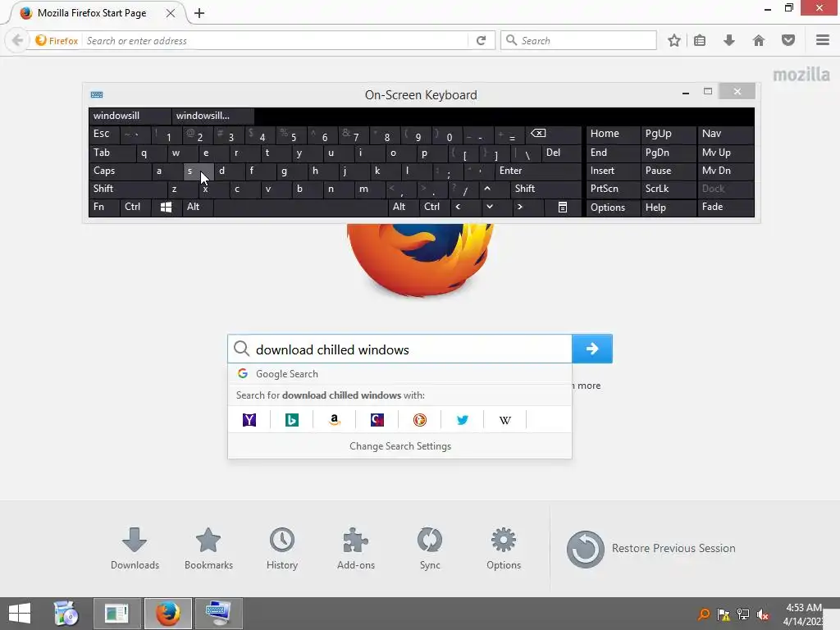
Task: Click the Yahoo search engine icon
Action: click(x=249, y=420)
